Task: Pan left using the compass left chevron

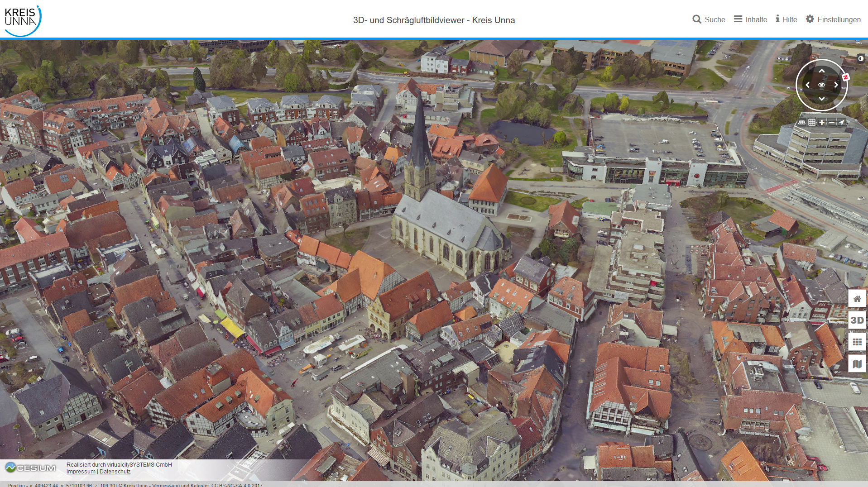Action: (x=807, y=85)
